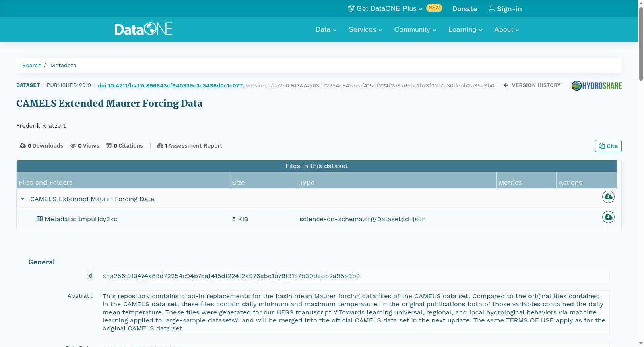Select the Metadata: tmpui1cy2kc file name

(x=81, y=219)
